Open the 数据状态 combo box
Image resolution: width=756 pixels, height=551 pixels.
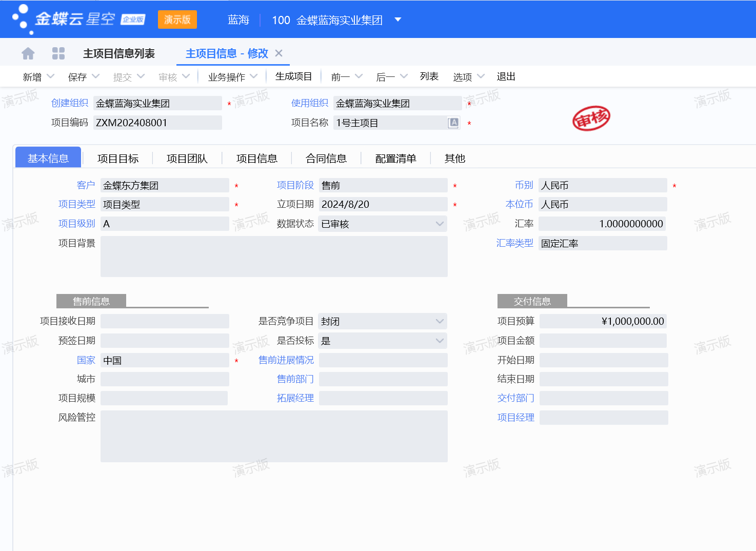[383, 224]
